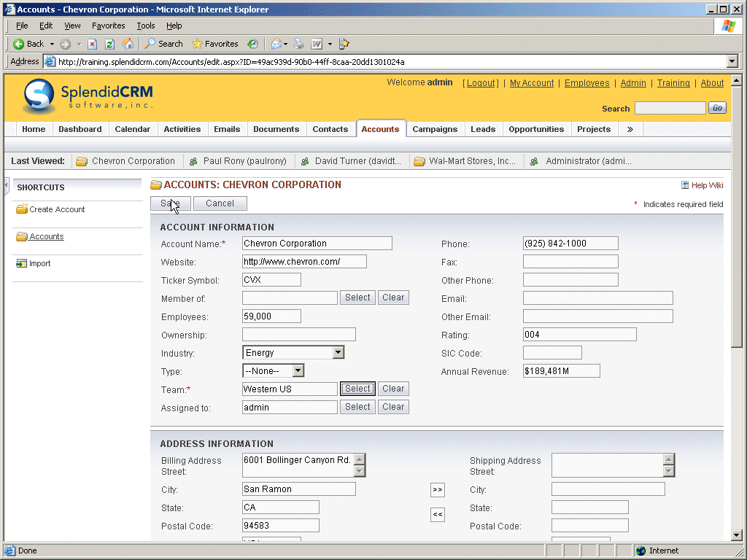Open the Industry dropdown
The height and width of the screenshot is (560, 747).
pyautogui.click(x=338, y=353)
